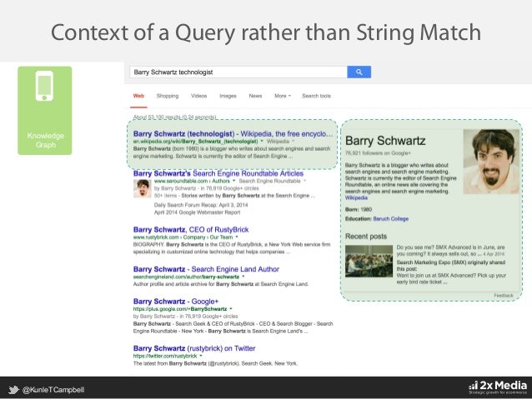Open the Baruch College education link

coord(390,219)
